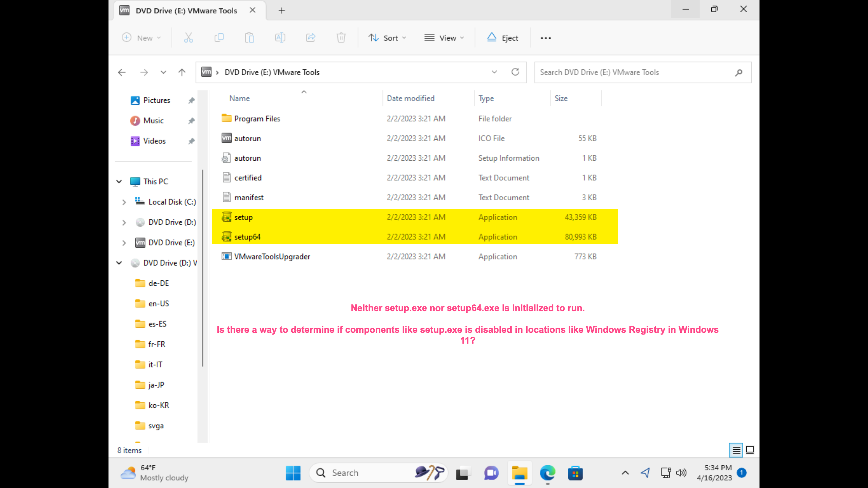
Task: Refresh the current folder view
Action: [515, 72]
